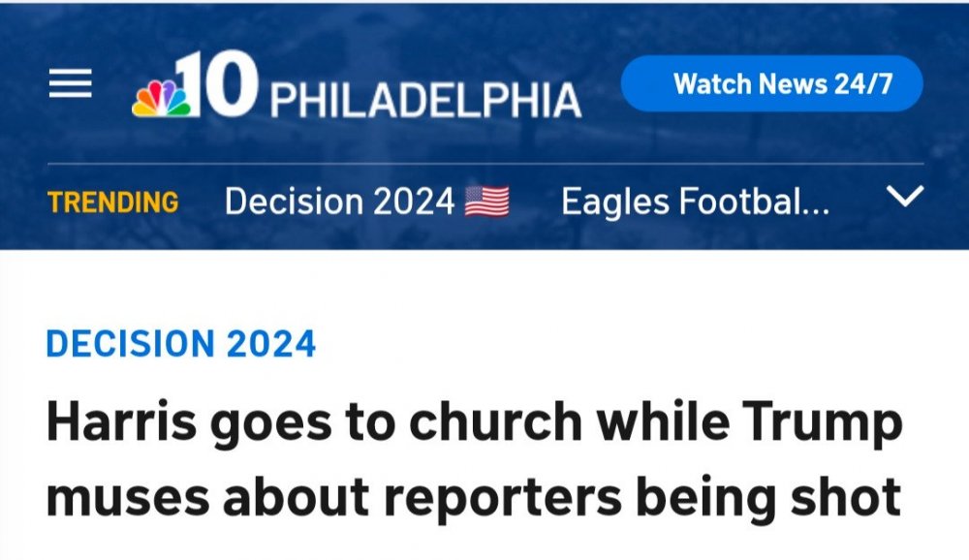Click 2024 in the blue category label
Viewport: 969px width, 560px height.
pyautogui.click(x=270, y=344)
